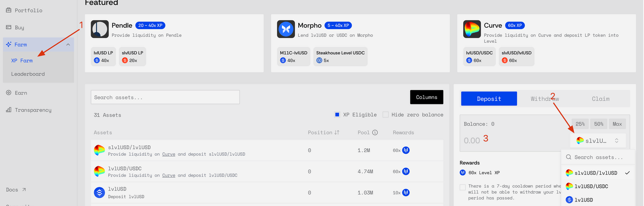Click the Max amount button
The width and height of the screenshot is (644, 206).
pyautogui.click(x=617, y=124)
